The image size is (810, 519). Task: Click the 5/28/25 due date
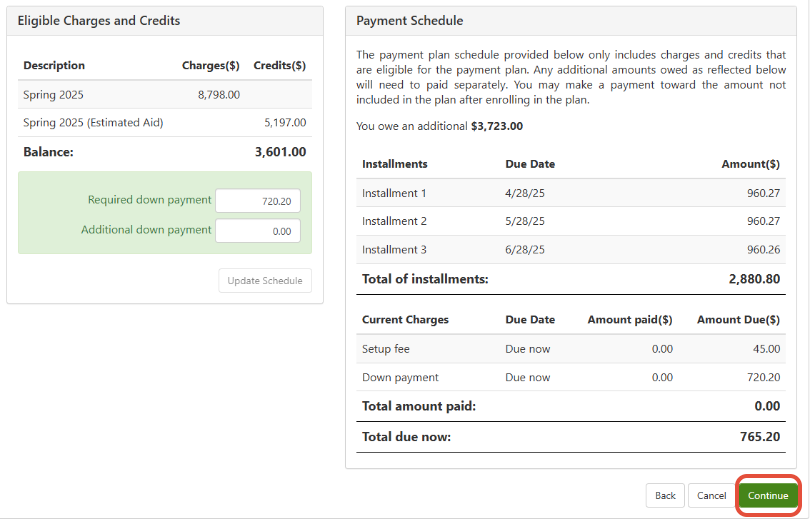pyautogui.click(x=525, y=221)
